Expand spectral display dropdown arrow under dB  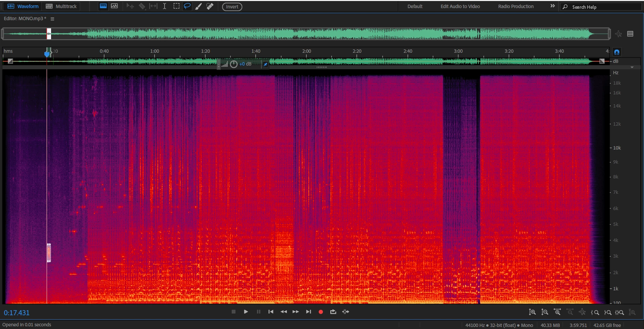click(x=632, y=67)
